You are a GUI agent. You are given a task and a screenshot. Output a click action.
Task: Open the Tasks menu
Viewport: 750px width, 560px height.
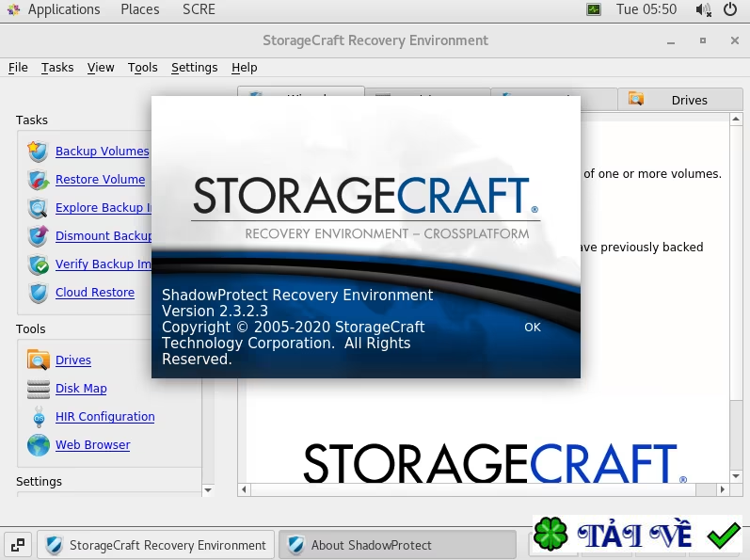pyautogui.click(x=57, y=68)
